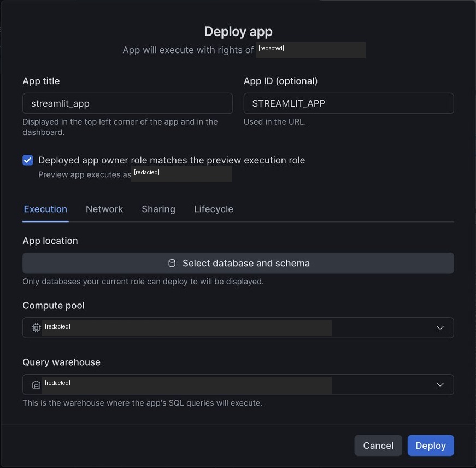This screenshot has height=468, width=476.
Task: Click the query warehouse building icon
Action: click(x=36, y=384)
